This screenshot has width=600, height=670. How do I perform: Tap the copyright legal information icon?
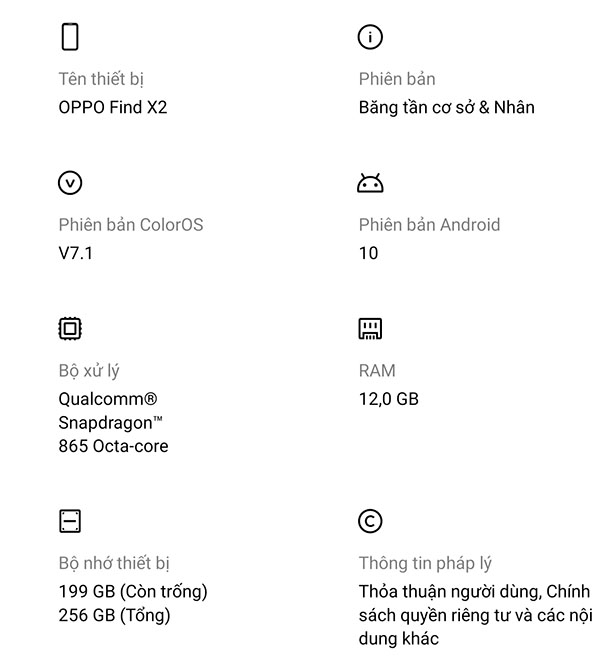coord(370,521)
